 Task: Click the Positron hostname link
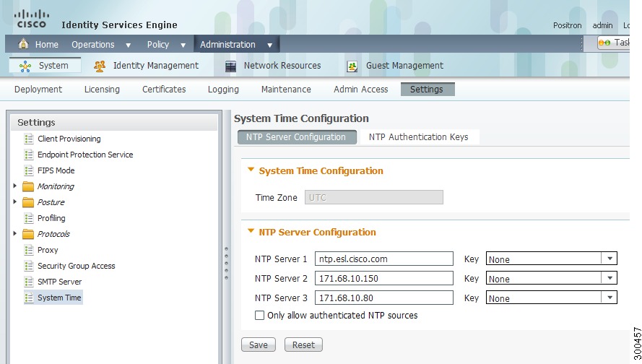coord(567,25)
